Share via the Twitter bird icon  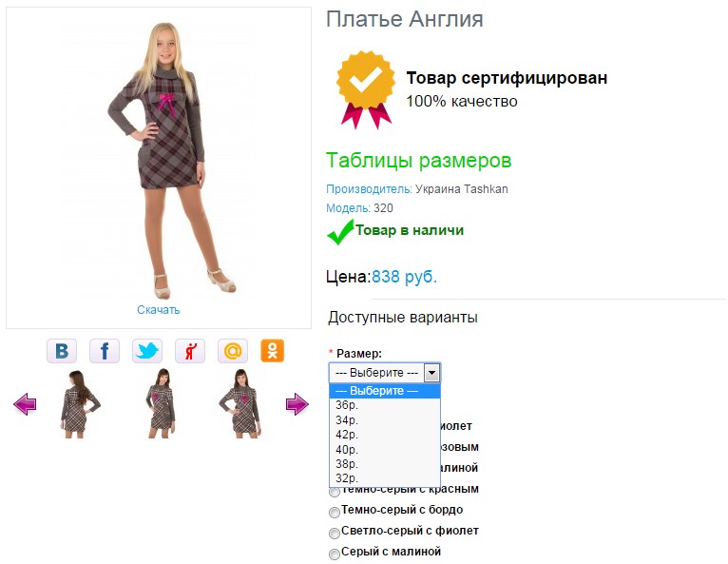147,351
